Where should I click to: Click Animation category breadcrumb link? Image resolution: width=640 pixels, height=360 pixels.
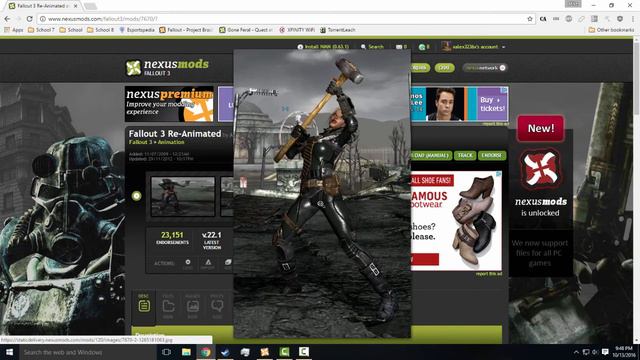click(171, 142)
